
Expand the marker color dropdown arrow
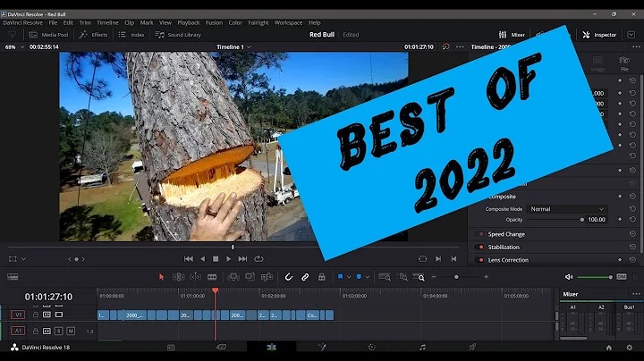(x=368, y=277)
